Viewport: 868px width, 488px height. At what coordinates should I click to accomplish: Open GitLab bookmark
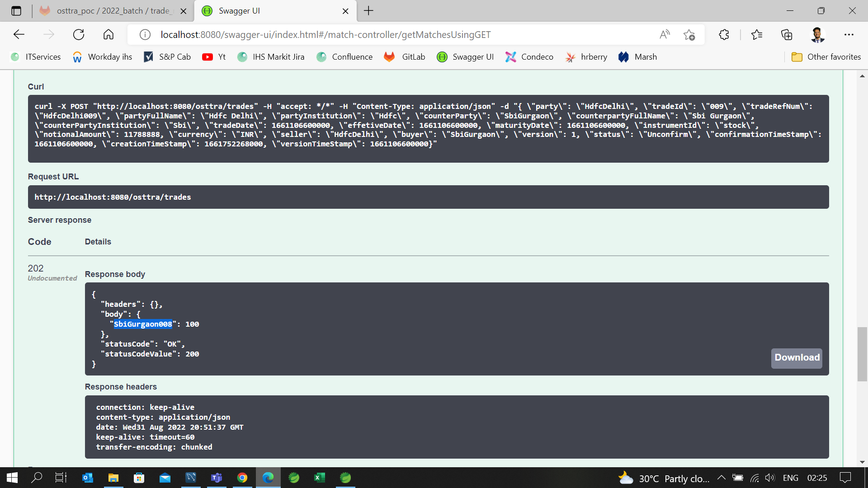coord(405,57)
